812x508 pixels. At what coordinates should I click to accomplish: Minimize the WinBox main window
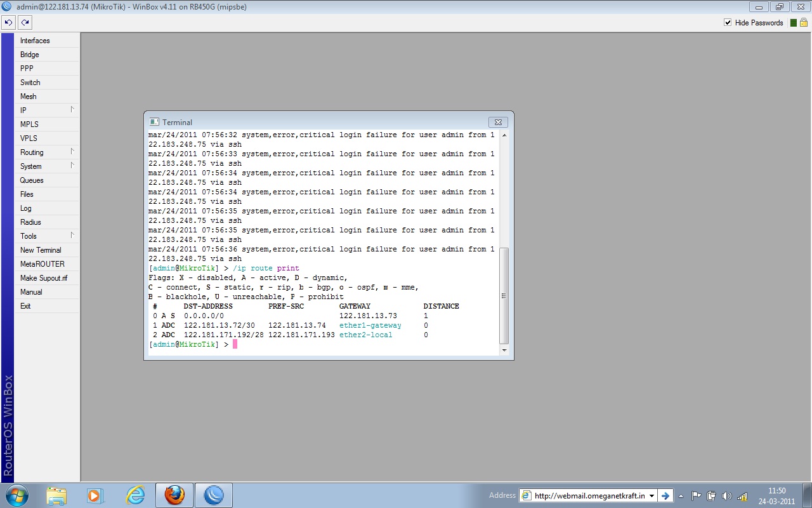pyautogui.click(x=759, y=7)
